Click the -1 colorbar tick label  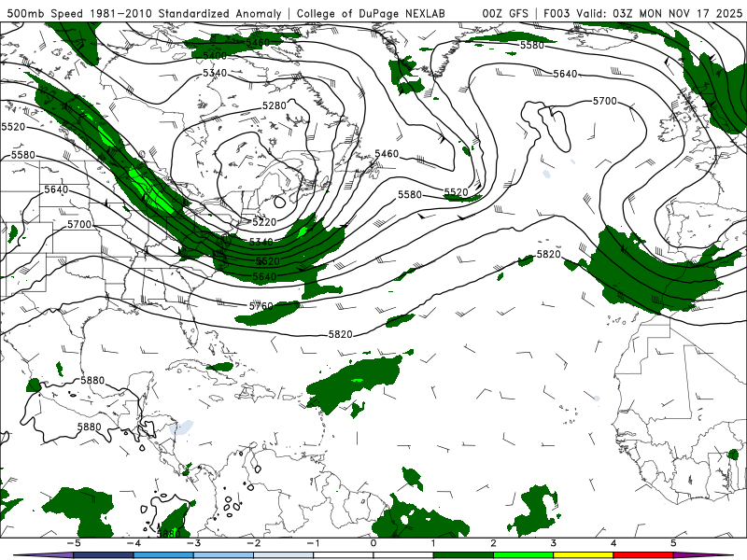click(x=313, y=543)
